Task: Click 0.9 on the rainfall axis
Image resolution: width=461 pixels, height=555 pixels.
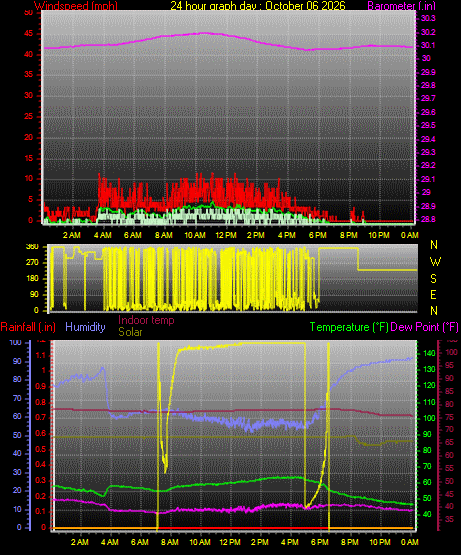Action: tap(41, 387)
